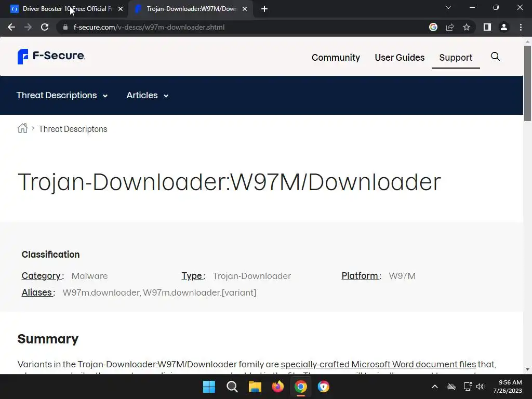Open the shield app in taskbar
This screenshot has height=399, width=532.
pos(324,387)
